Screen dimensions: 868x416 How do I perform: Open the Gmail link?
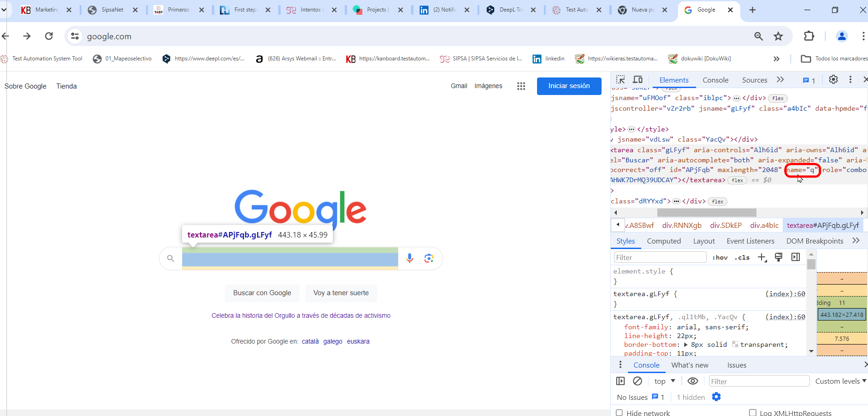click(x=459, y=86)
